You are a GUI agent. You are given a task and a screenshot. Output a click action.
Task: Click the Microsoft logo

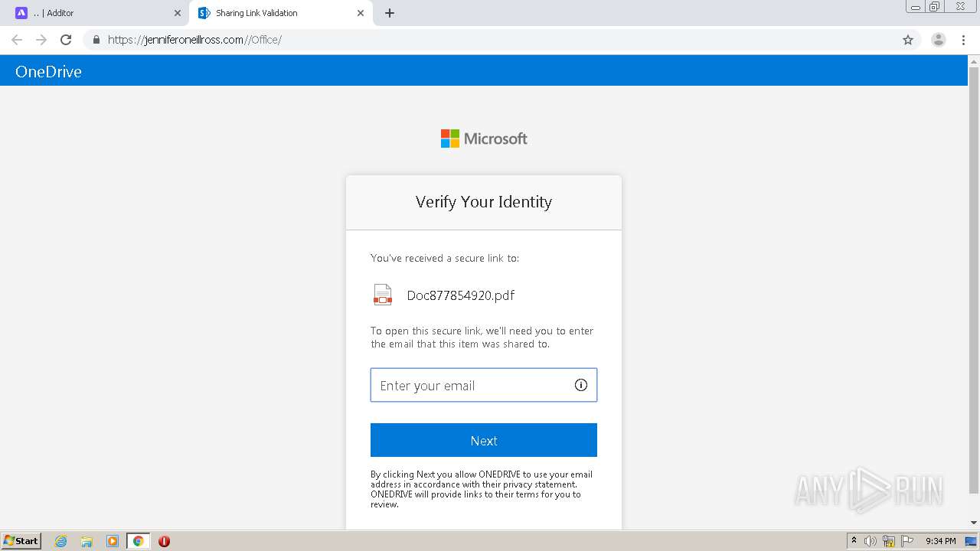pos(484,139)
